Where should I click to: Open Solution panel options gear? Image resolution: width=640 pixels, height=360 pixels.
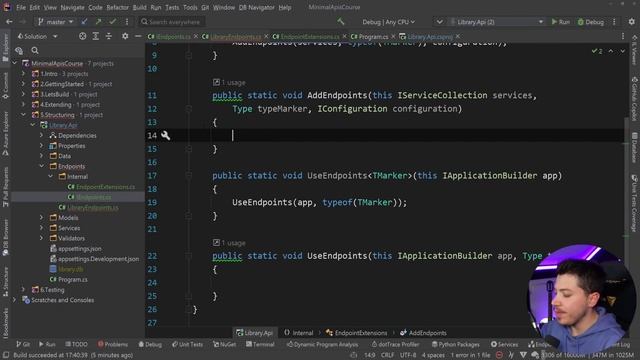(x=125, y=36)
